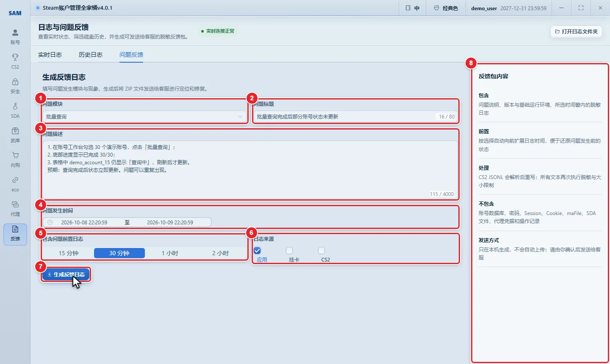Pick the 1 小时 pre-log option
This screenshot has width=610, height=364.
[170, 253]
